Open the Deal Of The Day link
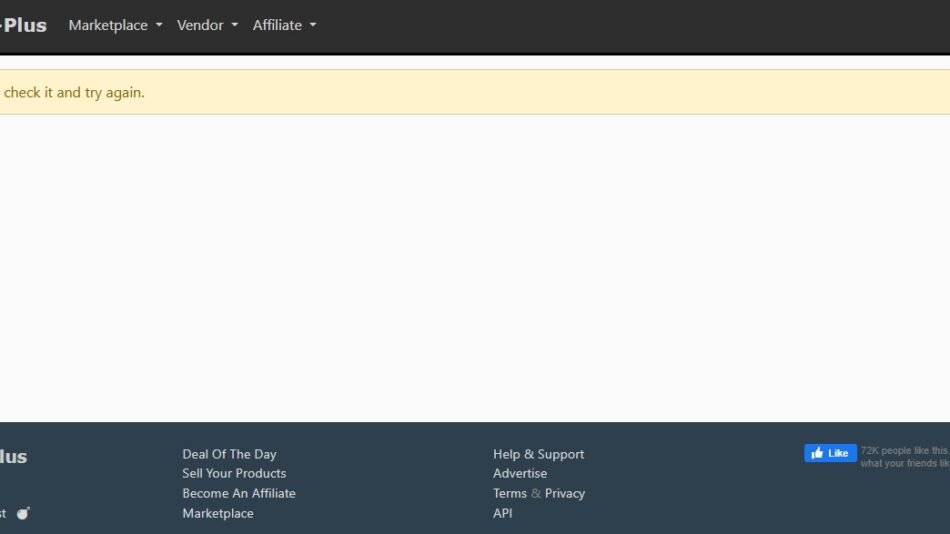Screen dimensions: 950x534 point(229,454)
